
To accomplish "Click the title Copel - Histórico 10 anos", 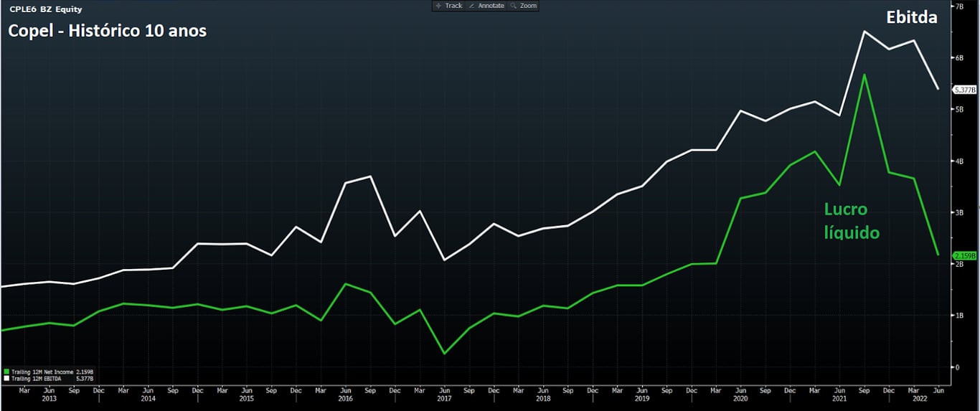I will click(107, 32).
